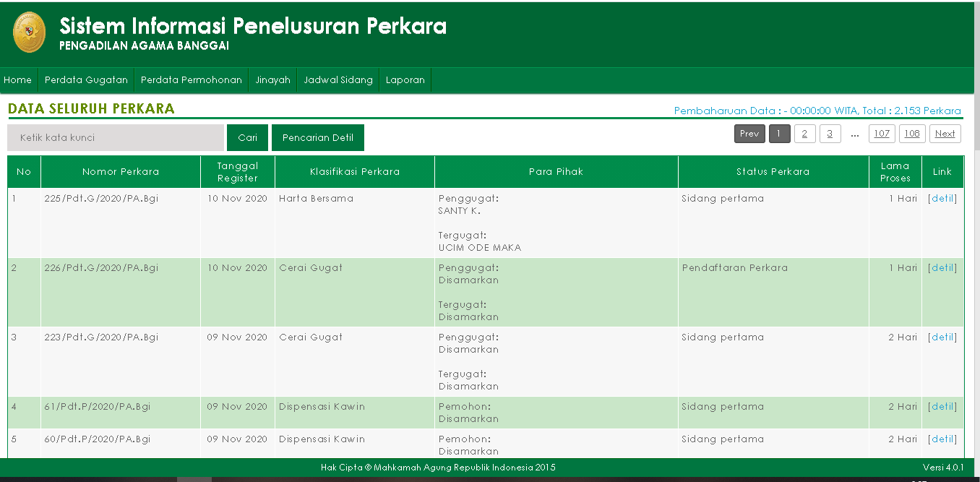Screen dimensions: 980x482
Task: Go to page 2
Action: click(804, 134)
